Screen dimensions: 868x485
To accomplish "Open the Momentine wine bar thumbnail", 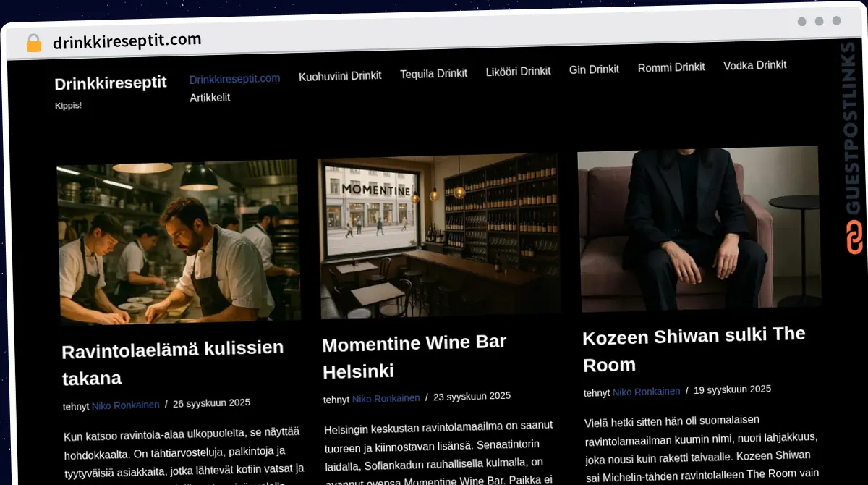I will (440, 236).
